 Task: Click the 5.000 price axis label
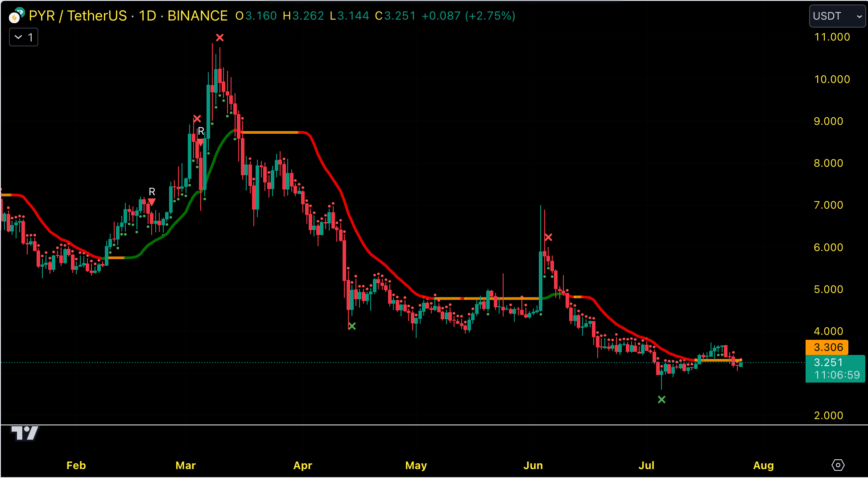[829, 289]
